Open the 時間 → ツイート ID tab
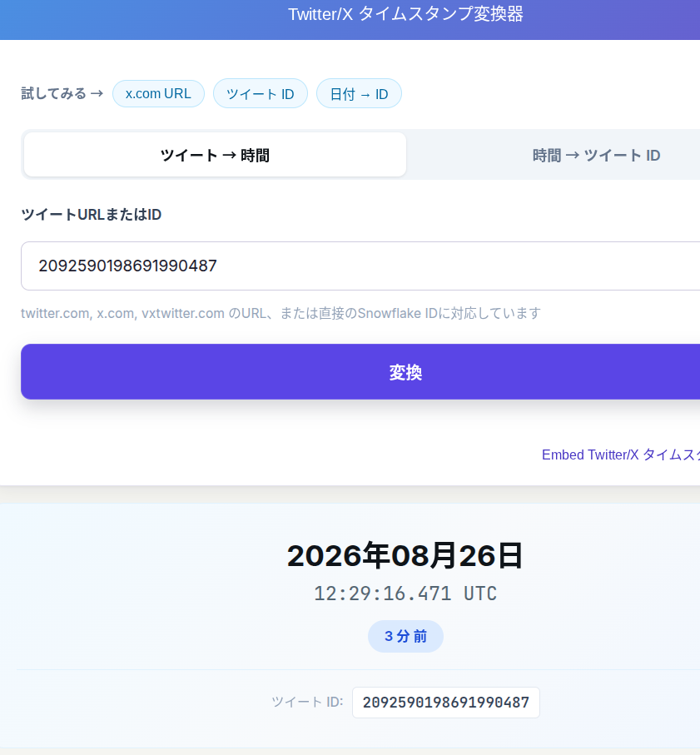The image size is (700, 755). tap(596, 155)
